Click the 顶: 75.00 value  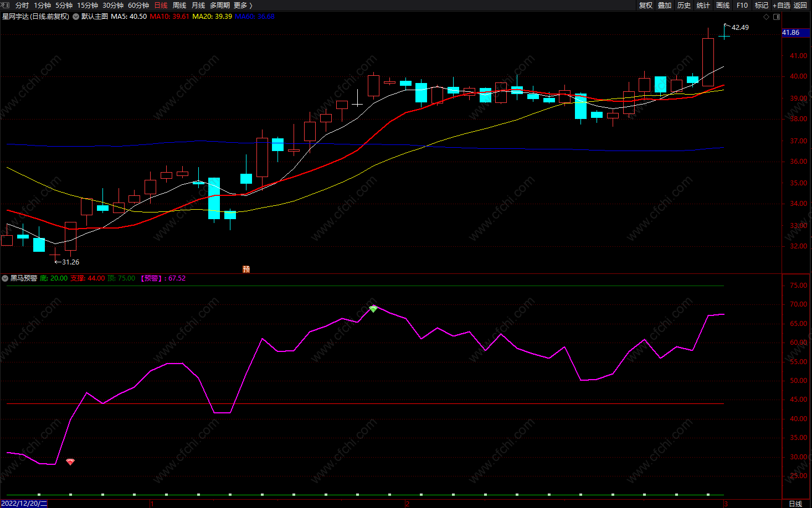click(x=121, y=278)
